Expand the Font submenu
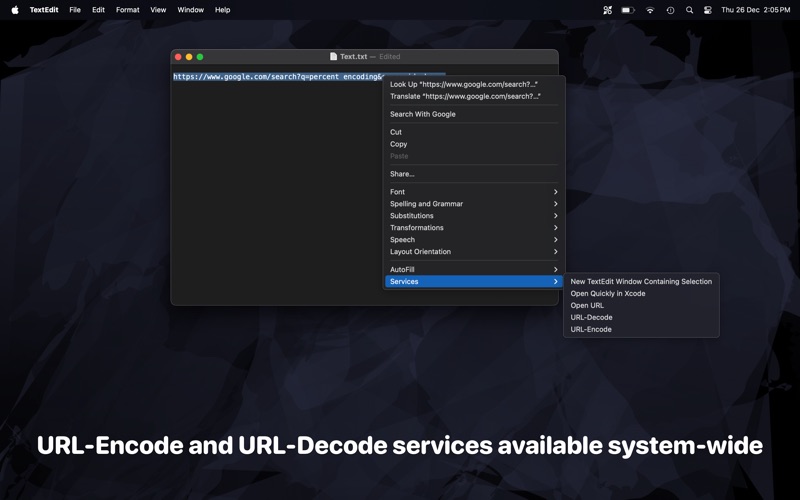Screen dimensions: 800x500 click(473, 192)
